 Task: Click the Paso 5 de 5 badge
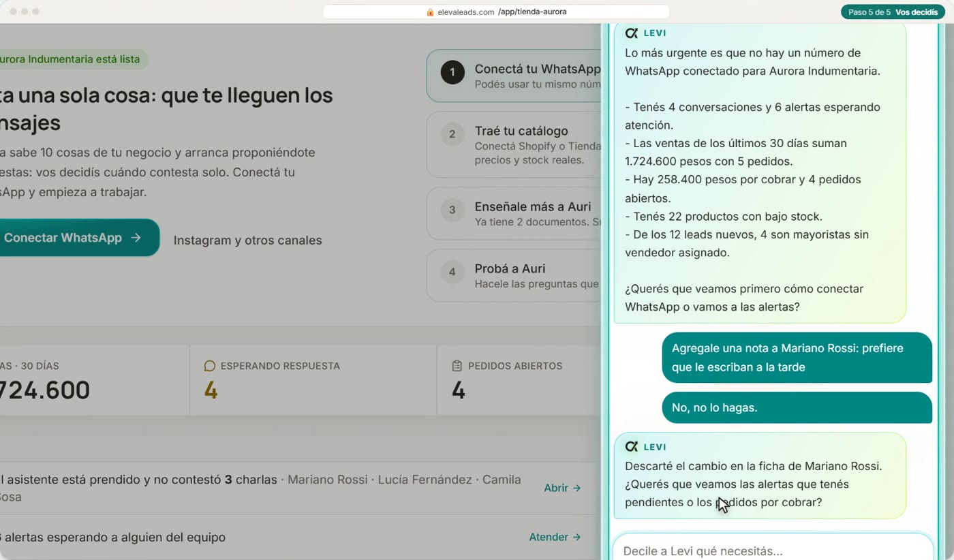[893, 12]
